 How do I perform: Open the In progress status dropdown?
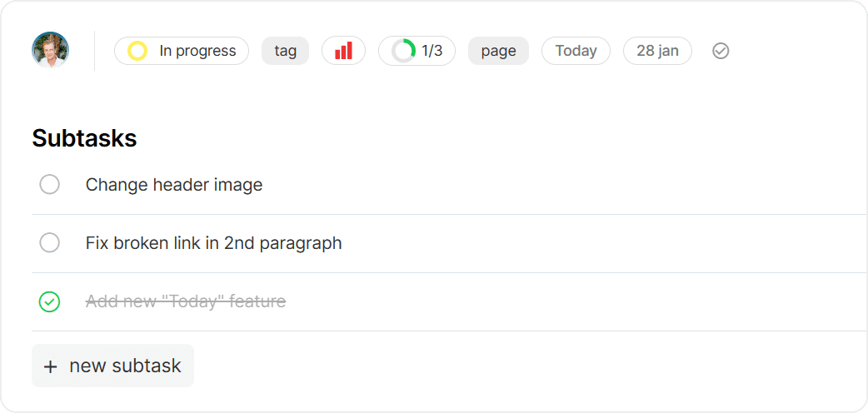tap(182, 51)
